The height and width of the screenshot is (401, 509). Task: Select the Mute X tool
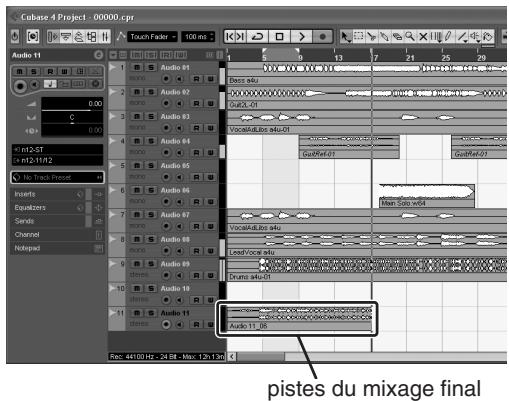tap(423, 36)
